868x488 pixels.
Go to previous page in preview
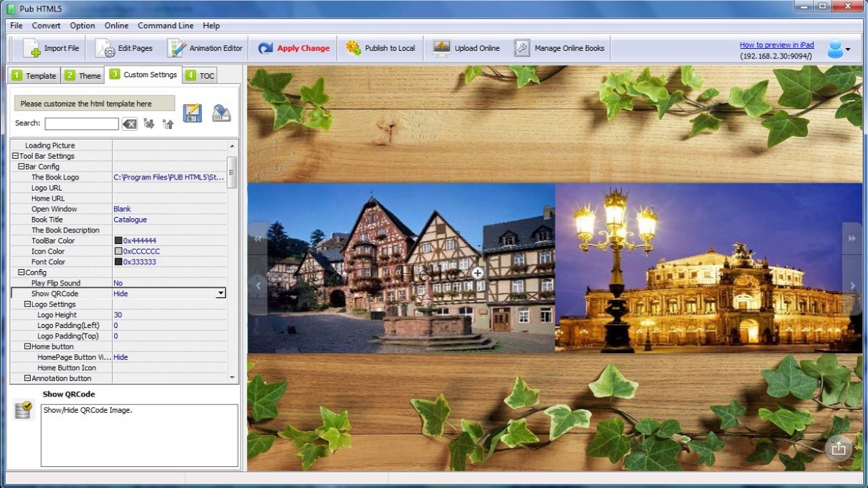pos(258,286)
